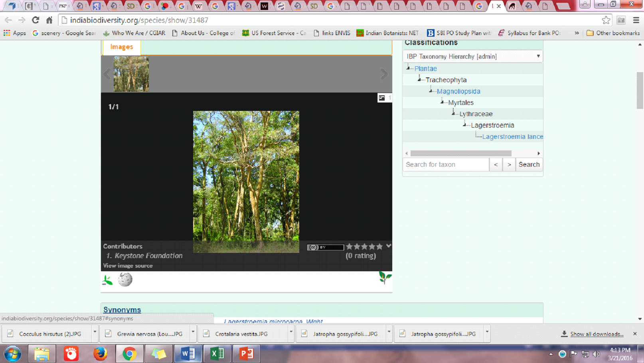The image size is (644, 363).
Task: Click the sprout icon at gallery bottom right
Action: click(385, 277)
